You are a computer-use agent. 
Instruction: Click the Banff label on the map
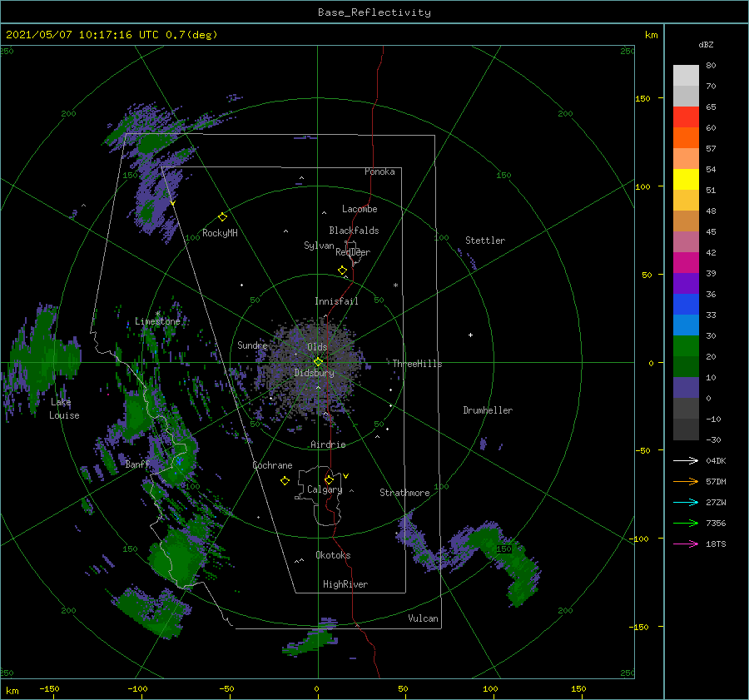pyautogui.click(x=137, y=464)
